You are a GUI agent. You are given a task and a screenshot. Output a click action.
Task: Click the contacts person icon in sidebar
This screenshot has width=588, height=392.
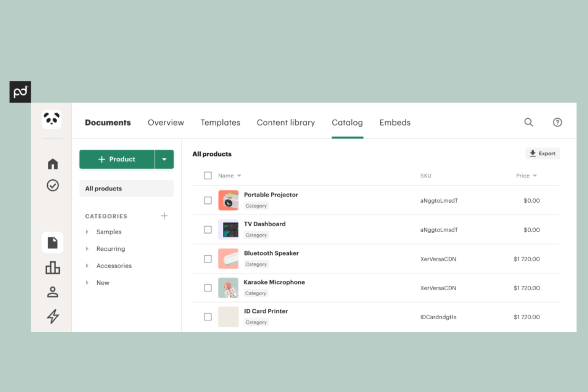coord(52,292)
